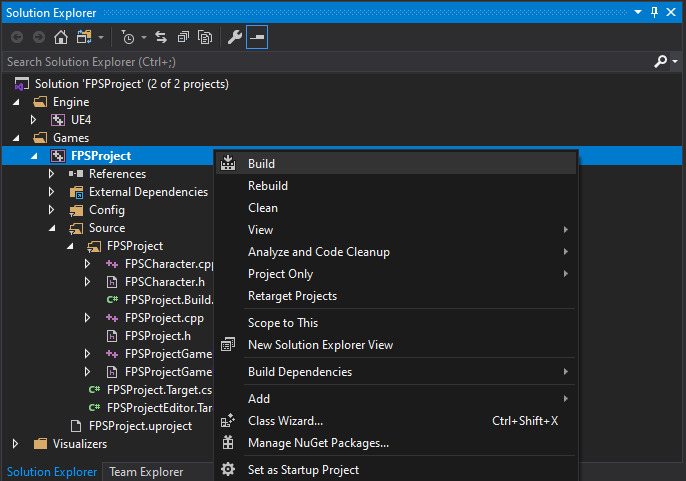Click the search magnifier icon
This screenshot has height=481, width=686.
tap(660, 61)
